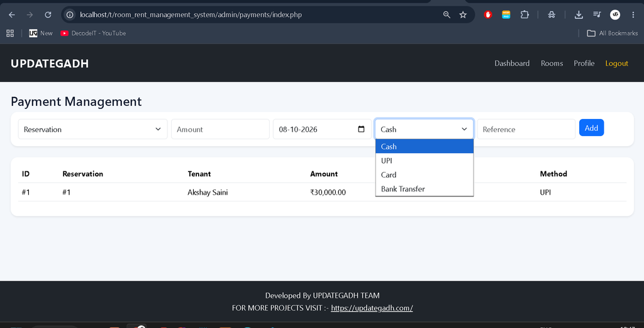Focus the Reference field

click(526, 129)
